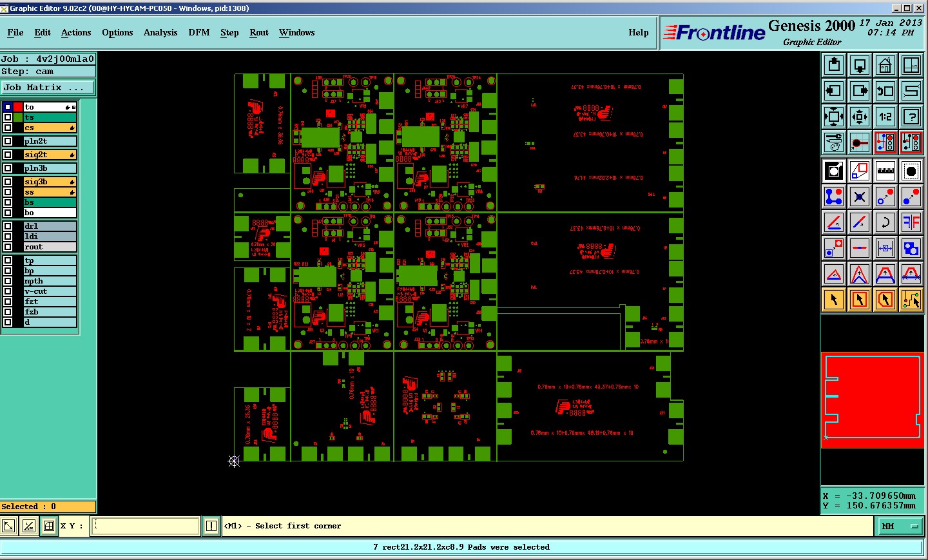
Task: Click the green color swatch of 'ts' layer
Action: coord(18,117)
